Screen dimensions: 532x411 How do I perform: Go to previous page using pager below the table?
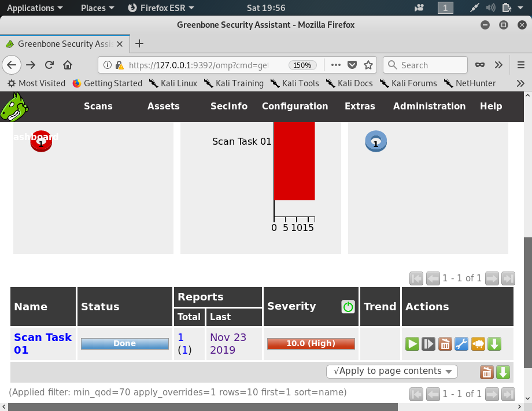(x=433, y=394)
